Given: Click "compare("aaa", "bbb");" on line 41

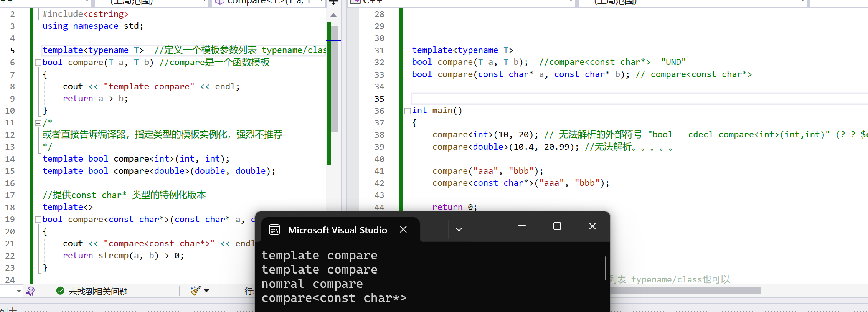Looking at the screenshot, I should point(488,171).
